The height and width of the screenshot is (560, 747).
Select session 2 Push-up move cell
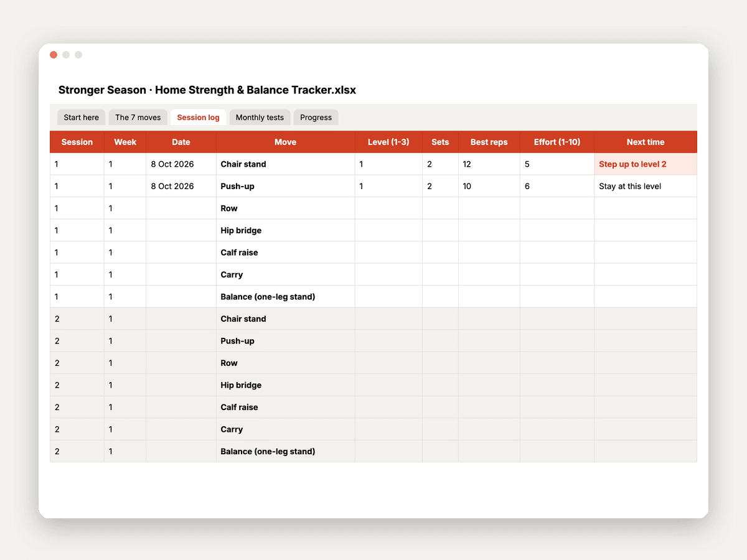[x=286, y=341]
